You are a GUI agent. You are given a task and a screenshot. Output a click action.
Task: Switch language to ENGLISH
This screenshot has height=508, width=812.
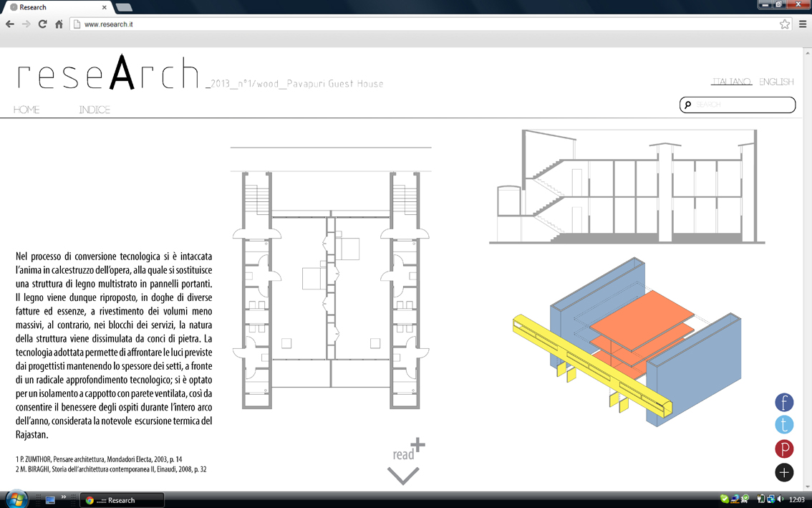776,82
